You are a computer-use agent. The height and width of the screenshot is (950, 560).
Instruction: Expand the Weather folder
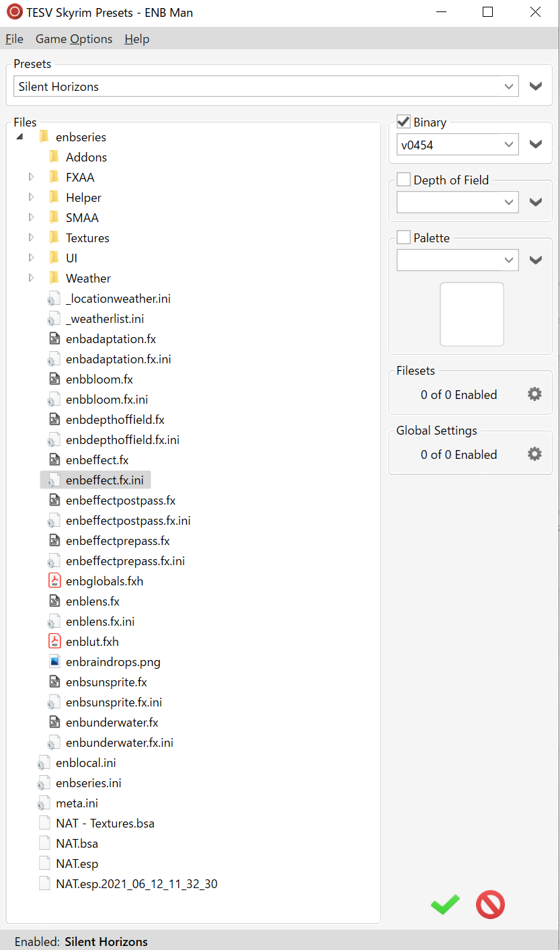31,278
